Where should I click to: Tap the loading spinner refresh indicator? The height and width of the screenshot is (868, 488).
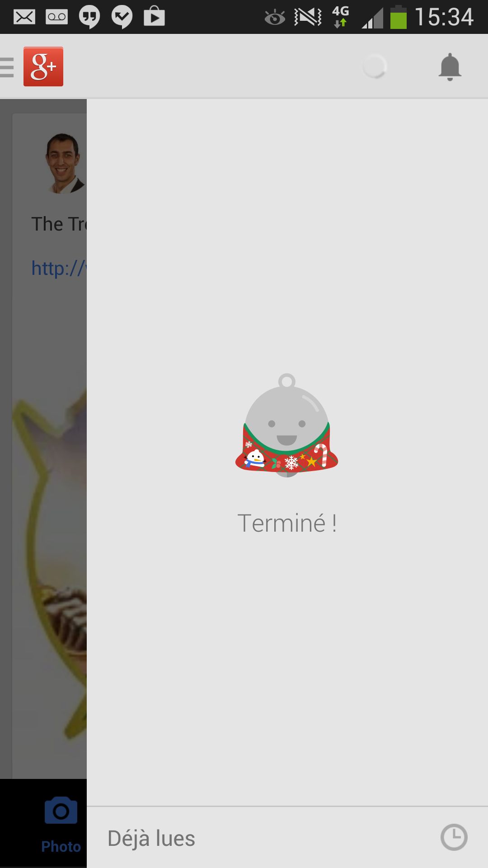click(375, 66)
